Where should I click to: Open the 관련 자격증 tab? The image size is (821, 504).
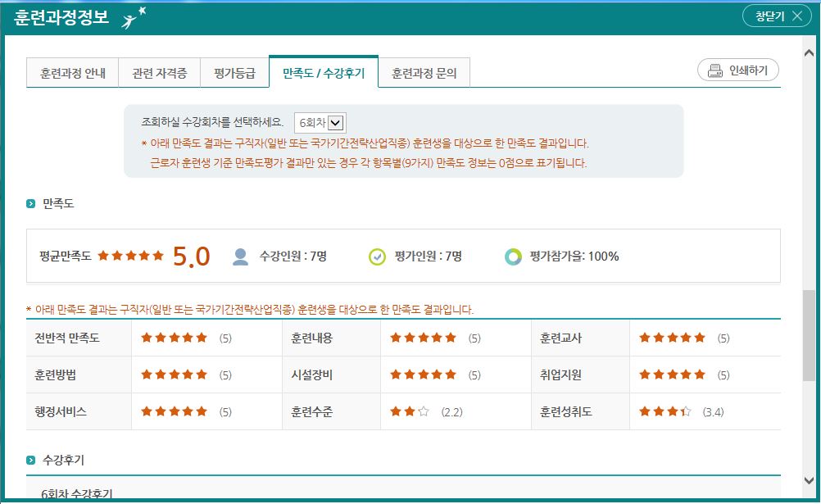tap(159, 73)
